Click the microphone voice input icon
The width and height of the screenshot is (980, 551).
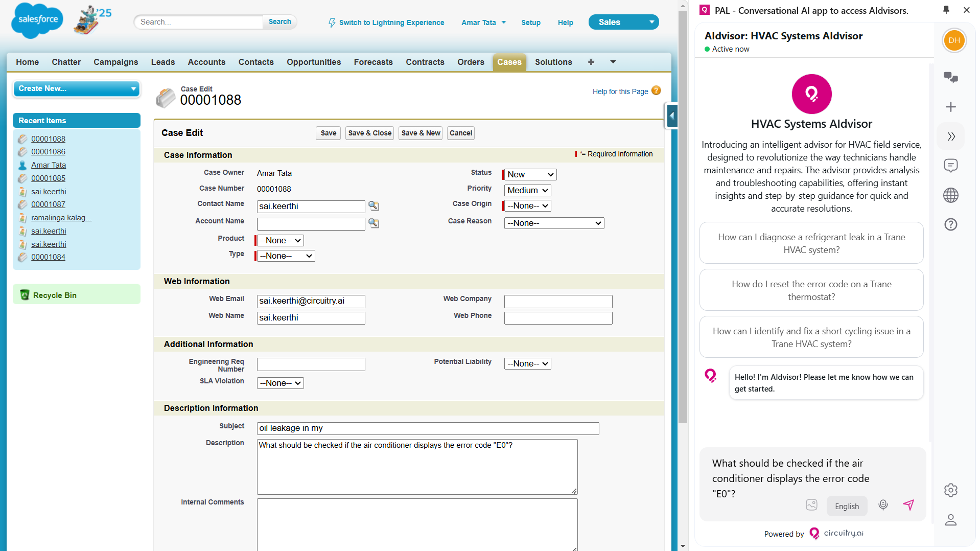coord(883,505)
